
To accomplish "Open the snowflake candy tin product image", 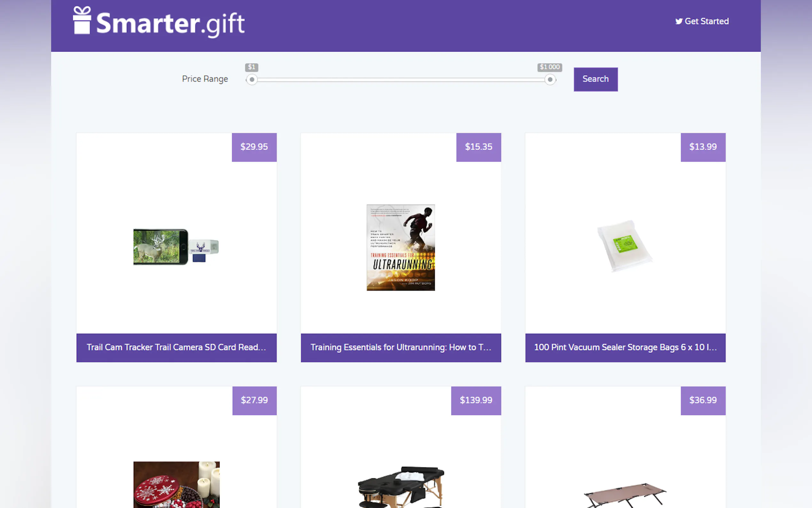I will coord(176,484).
